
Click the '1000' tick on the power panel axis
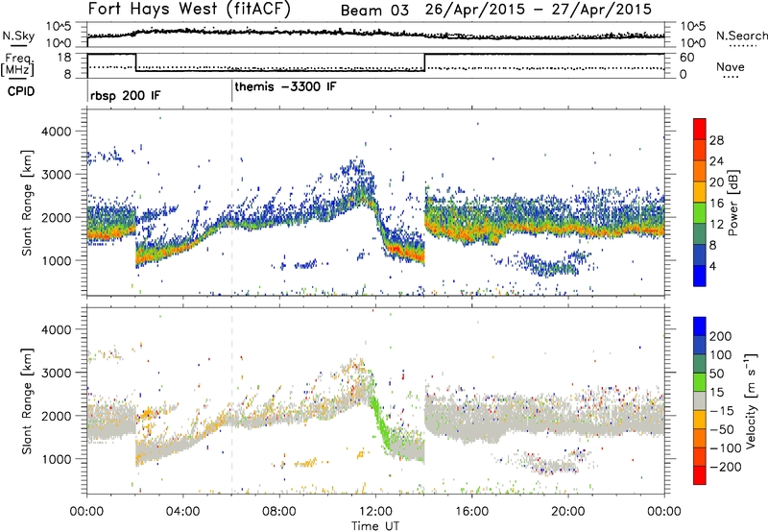(56, 260)
